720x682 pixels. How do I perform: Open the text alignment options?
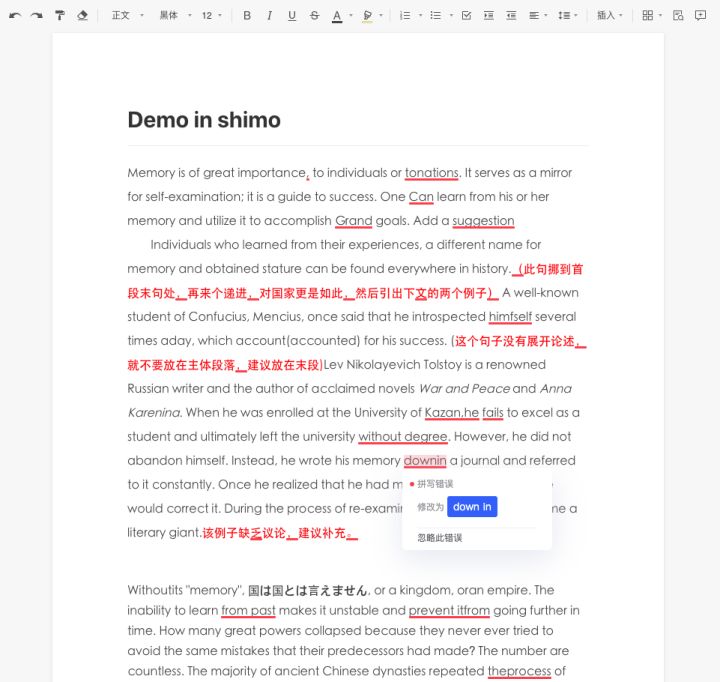pos(538,16)
